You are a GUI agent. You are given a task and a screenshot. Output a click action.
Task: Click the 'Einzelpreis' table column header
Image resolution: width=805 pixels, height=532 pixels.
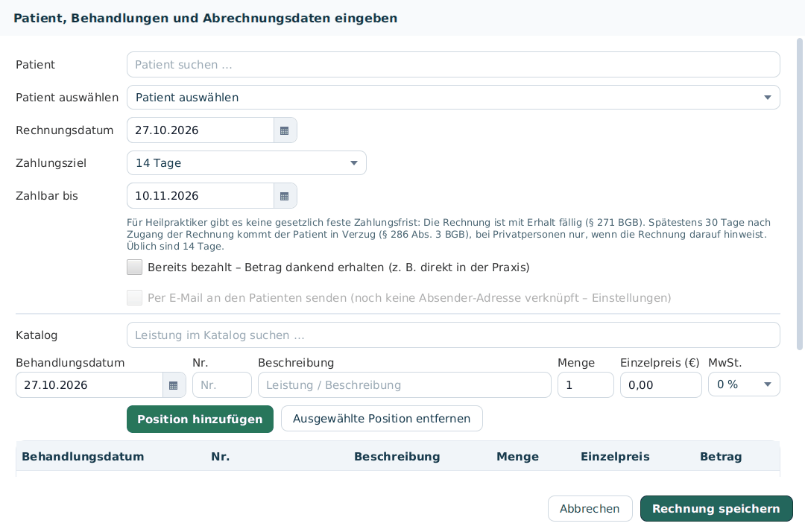pyautogui.click(x=615, y=457)
